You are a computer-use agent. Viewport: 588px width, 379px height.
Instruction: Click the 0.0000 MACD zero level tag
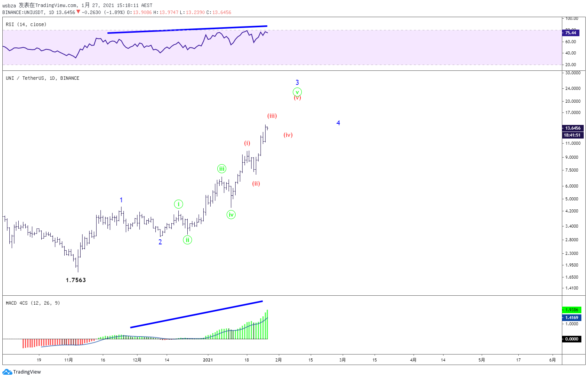point(572,339)
